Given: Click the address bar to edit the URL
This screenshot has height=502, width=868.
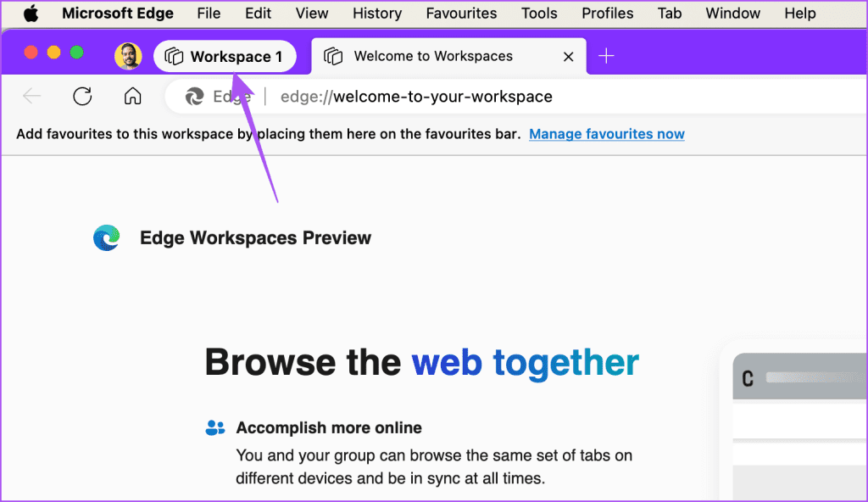Looking at the screenshot, I should pos(415,96).
